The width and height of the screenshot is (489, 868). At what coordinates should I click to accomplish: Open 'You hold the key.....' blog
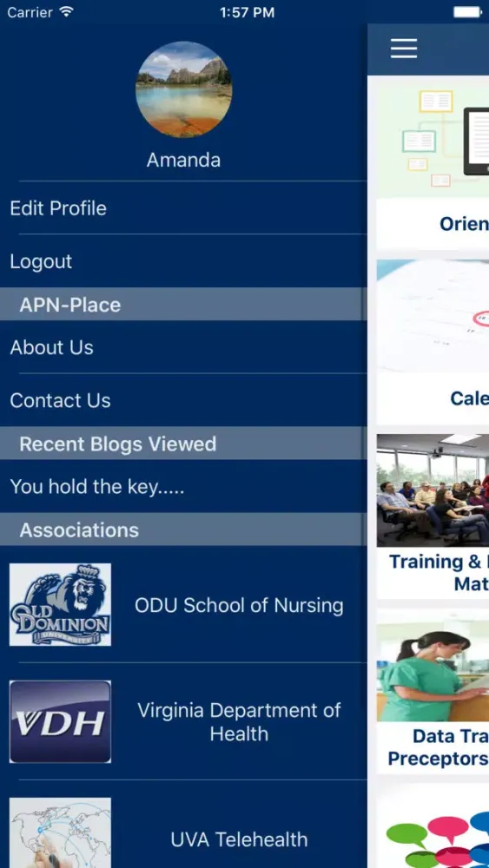point(183,486)
